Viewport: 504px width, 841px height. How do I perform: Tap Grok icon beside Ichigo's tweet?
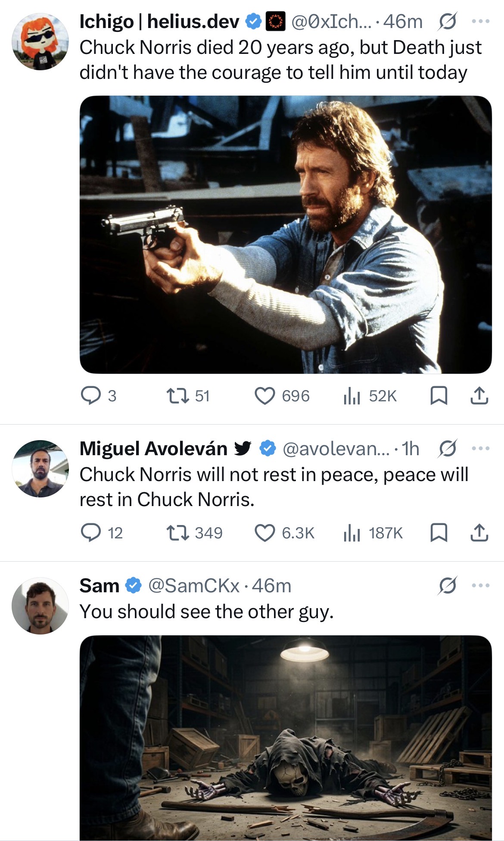click(448, 22)
